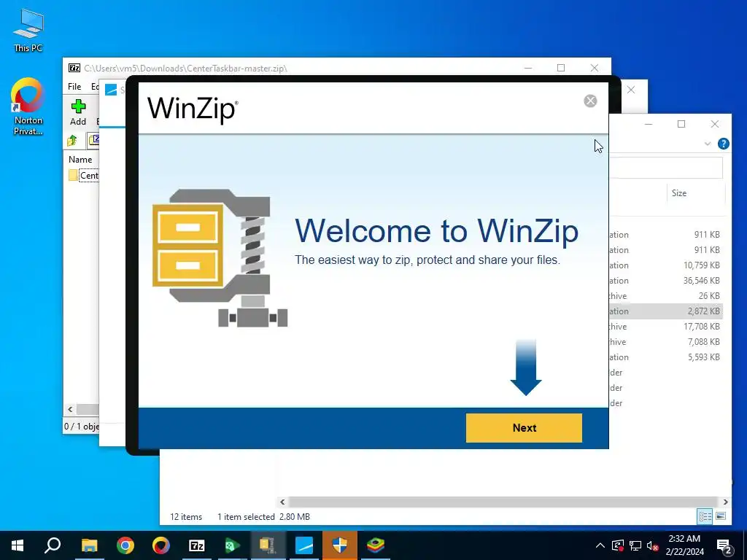Screen dimensions: 747x560
Task: Select the Cent folder in 7-Zip list
Action: tap(84, 175)
